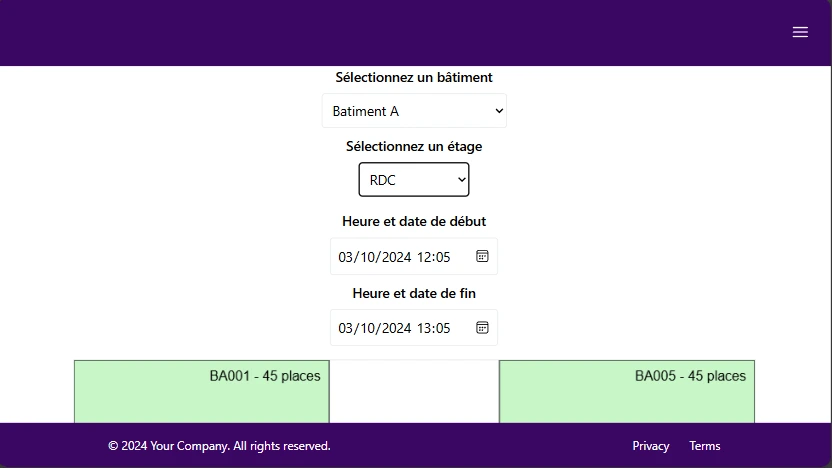Click the 2024 Your Company copyright text

(x=219, y=446)
